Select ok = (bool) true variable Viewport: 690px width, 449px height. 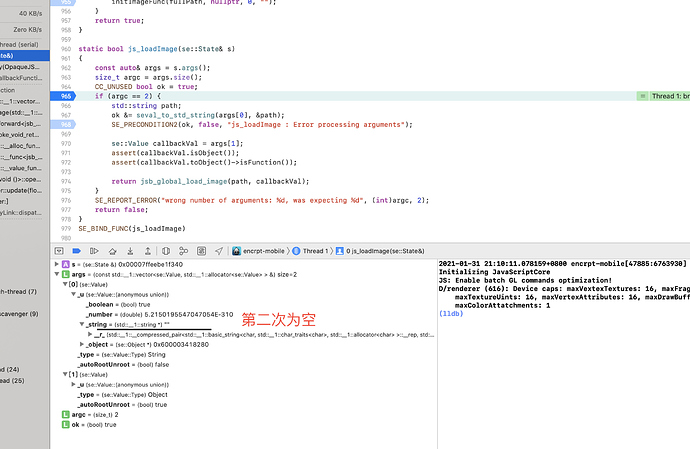94,425
